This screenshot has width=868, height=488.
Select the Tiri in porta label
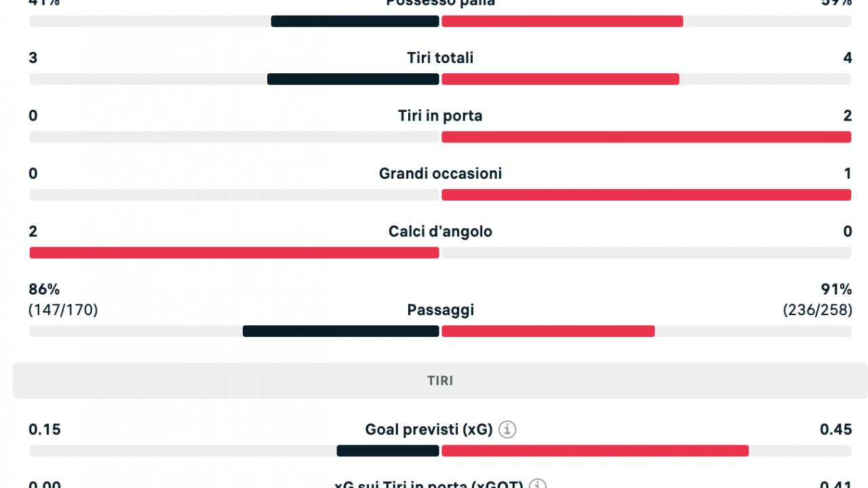(x=440, y=116)
